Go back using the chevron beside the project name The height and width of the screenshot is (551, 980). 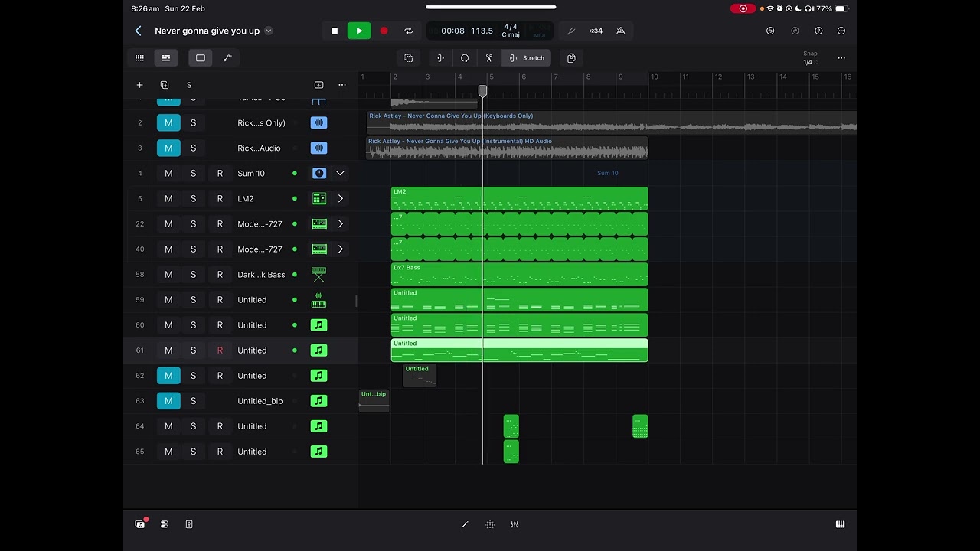pos(138,31)
